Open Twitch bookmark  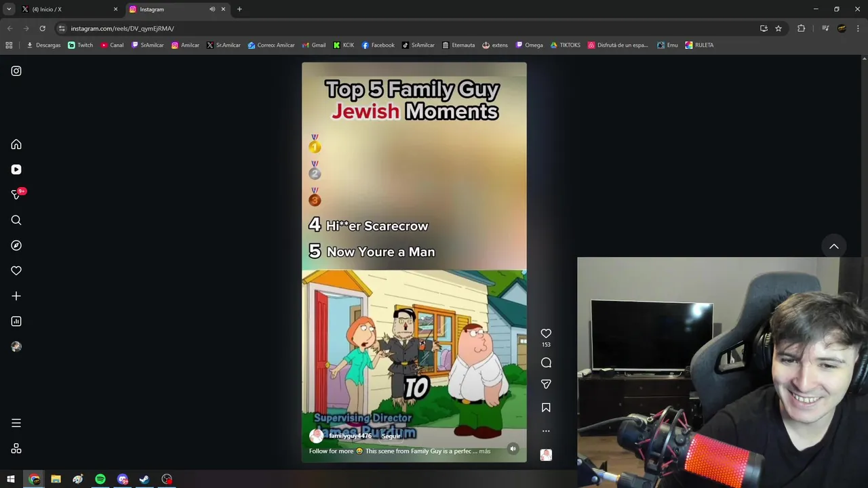point(81,45)
